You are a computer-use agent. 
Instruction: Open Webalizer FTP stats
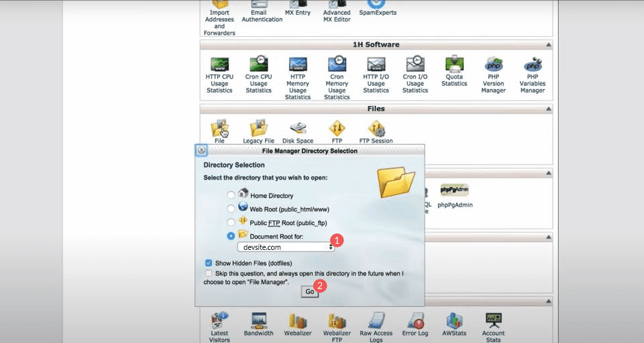point(337,327)
